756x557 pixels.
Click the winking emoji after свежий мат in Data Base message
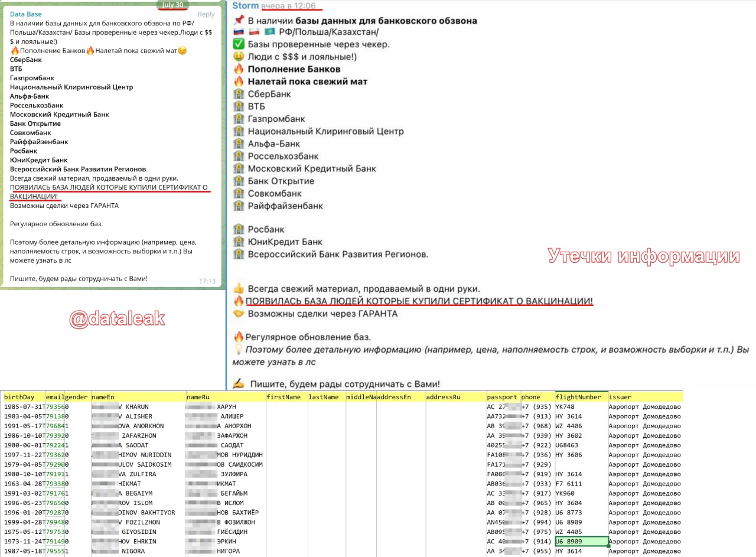tap(183, 50)
